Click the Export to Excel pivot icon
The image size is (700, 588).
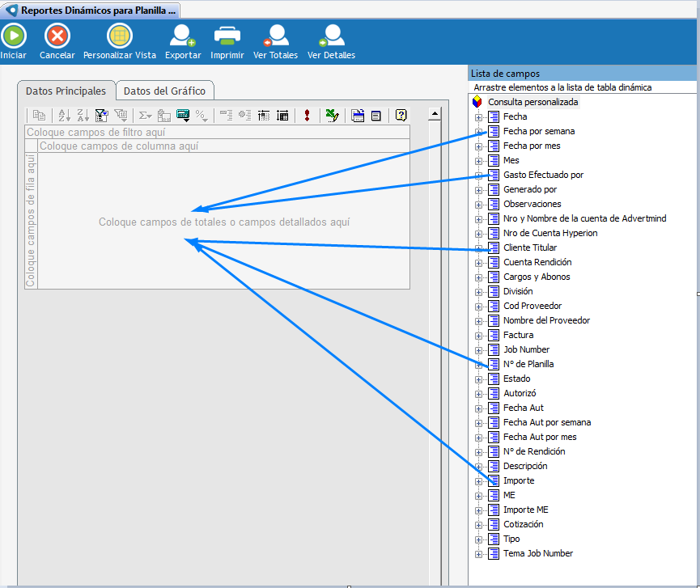pos(331,116)
